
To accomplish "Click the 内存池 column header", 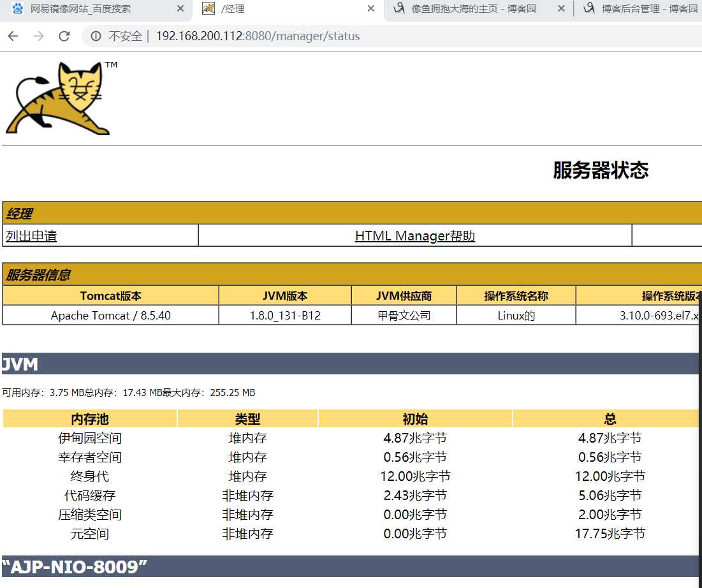I will click(x=90, y=419).
